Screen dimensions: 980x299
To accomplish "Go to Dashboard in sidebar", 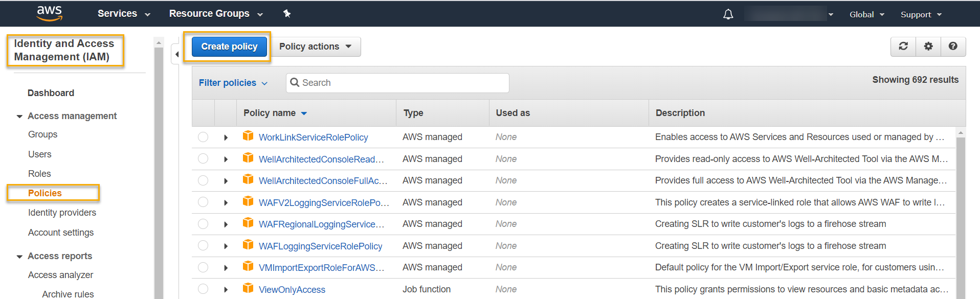I will pyautogui.click(x=51, y=93).
